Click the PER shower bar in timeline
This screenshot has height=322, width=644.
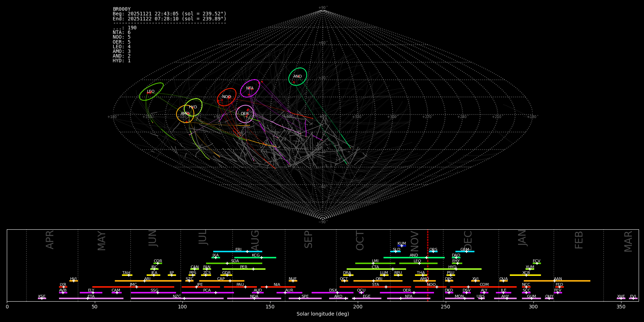coord(244,269)
